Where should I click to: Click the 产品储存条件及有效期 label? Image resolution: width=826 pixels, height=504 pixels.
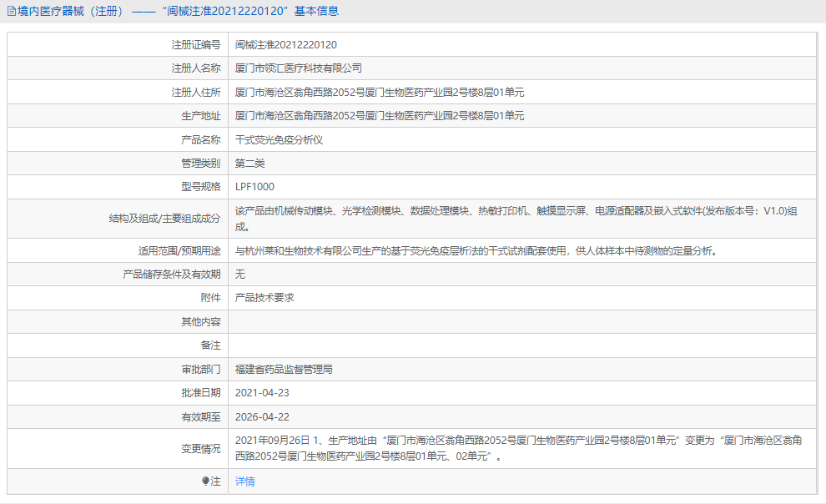point(172,275)
